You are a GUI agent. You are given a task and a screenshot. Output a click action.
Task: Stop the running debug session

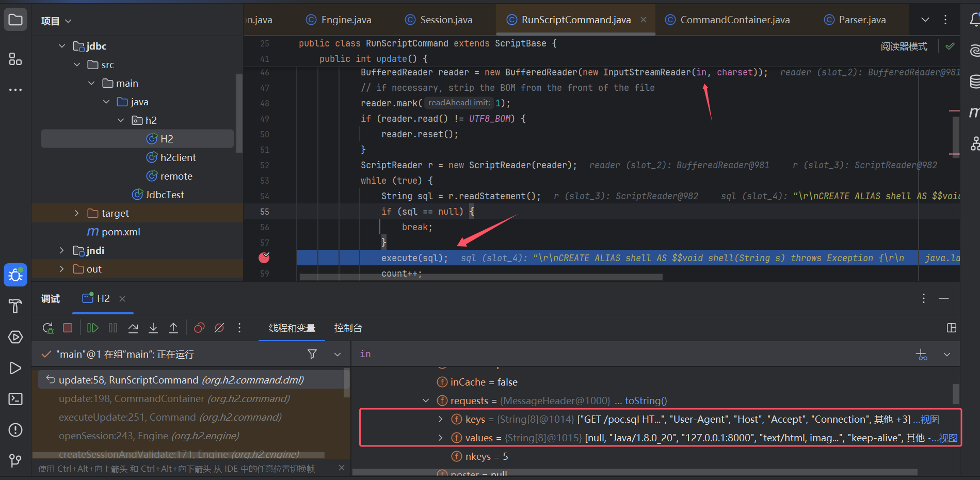68,328
